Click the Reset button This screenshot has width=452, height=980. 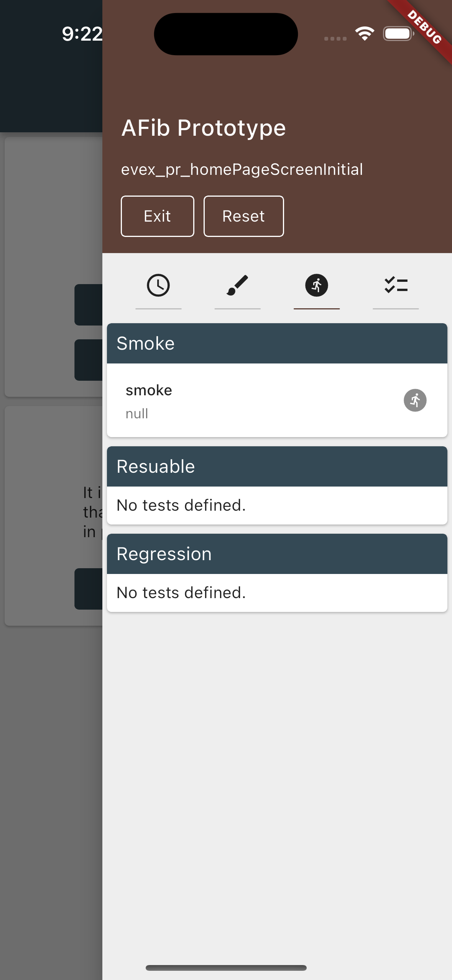click(244, 216)
